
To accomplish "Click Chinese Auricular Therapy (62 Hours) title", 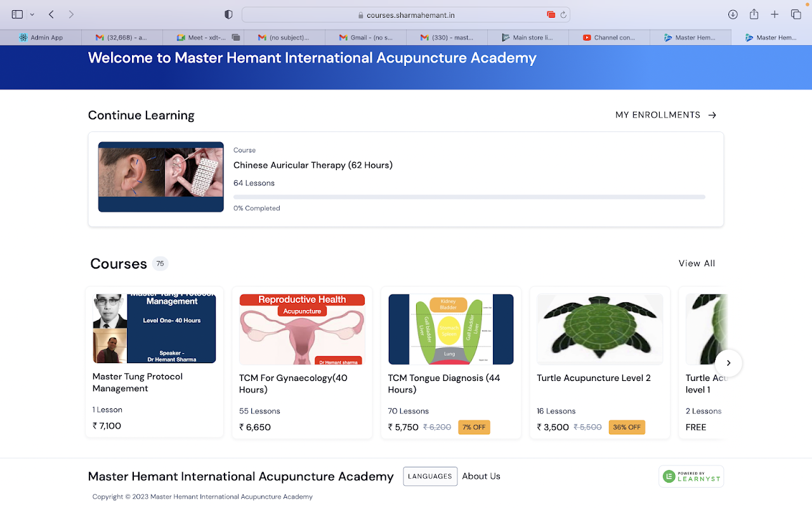I will (313, 165).
